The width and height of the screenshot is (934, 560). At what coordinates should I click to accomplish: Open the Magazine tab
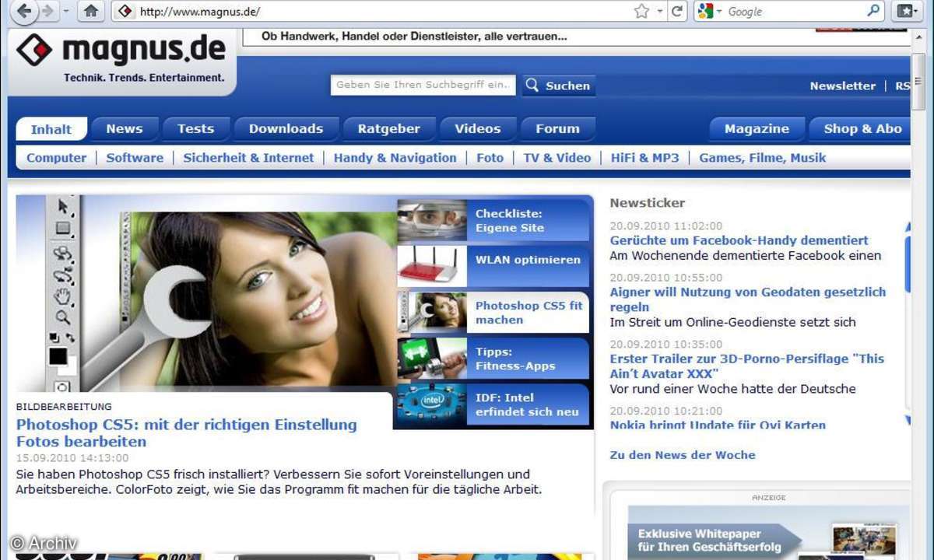coord(757,128)
